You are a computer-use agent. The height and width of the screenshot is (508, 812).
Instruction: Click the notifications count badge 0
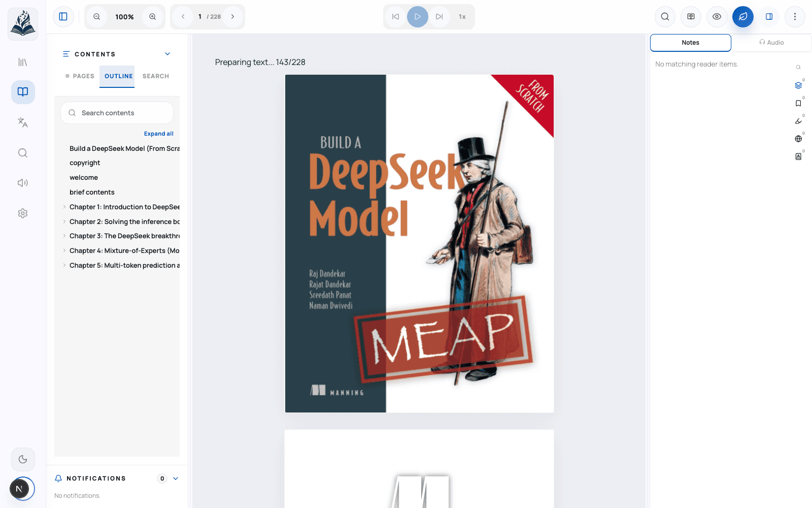(162, 479)
